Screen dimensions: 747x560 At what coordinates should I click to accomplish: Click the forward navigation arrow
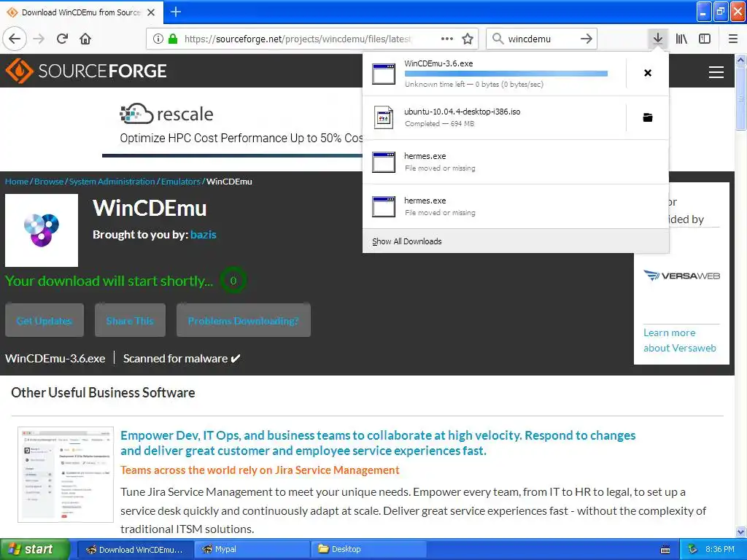pos(39,39)
